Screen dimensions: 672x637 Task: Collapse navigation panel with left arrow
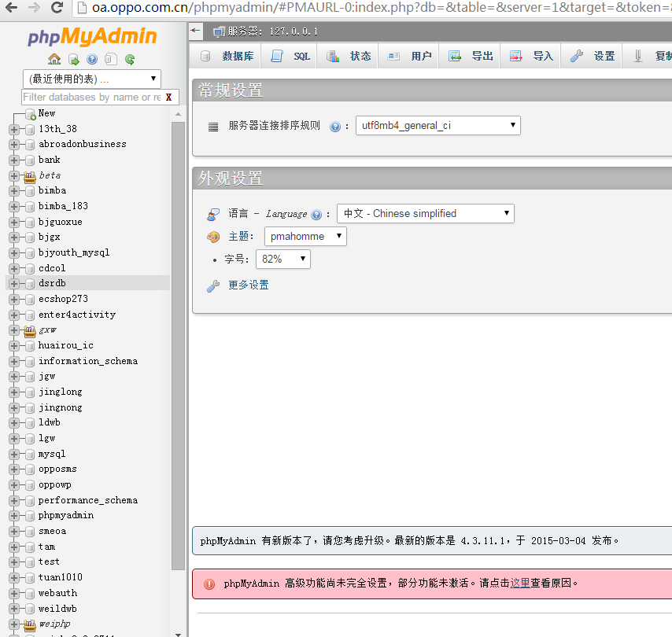(x=196, y=31)
